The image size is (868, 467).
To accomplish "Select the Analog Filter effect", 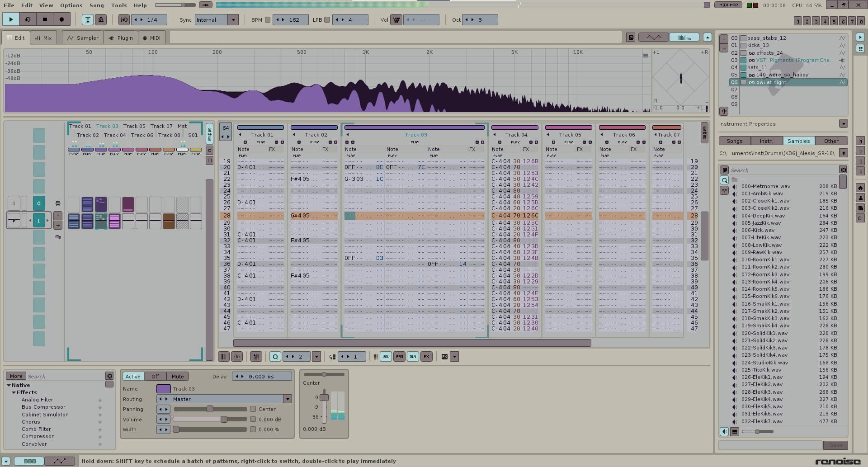I will coord(38,400).
